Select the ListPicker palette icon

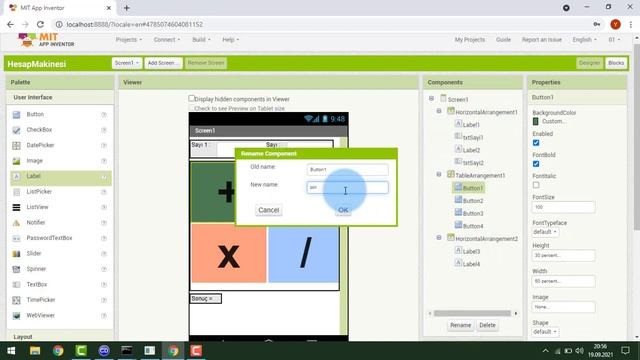tap(16, 192)
